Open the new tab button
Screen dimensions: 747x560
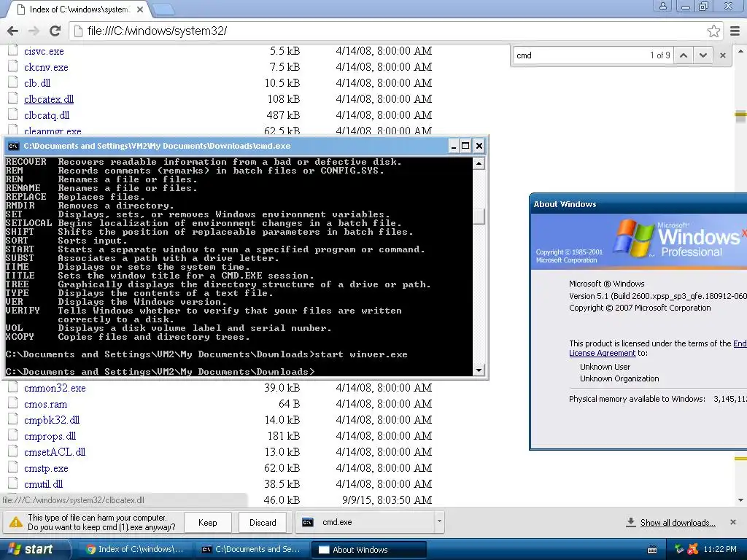pos(163,9)
